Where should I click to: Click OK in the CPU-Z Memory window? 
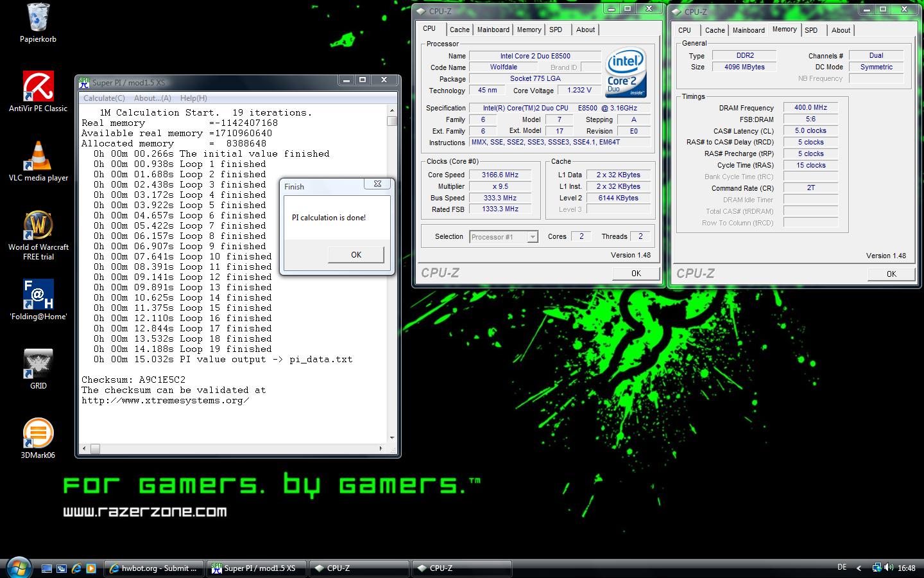pyautogui.click(x=891, y=274)
